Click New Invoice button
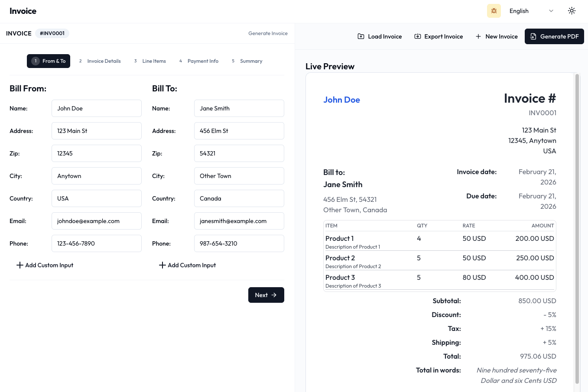Screen dimensions: 588x392 click(497, 36)
